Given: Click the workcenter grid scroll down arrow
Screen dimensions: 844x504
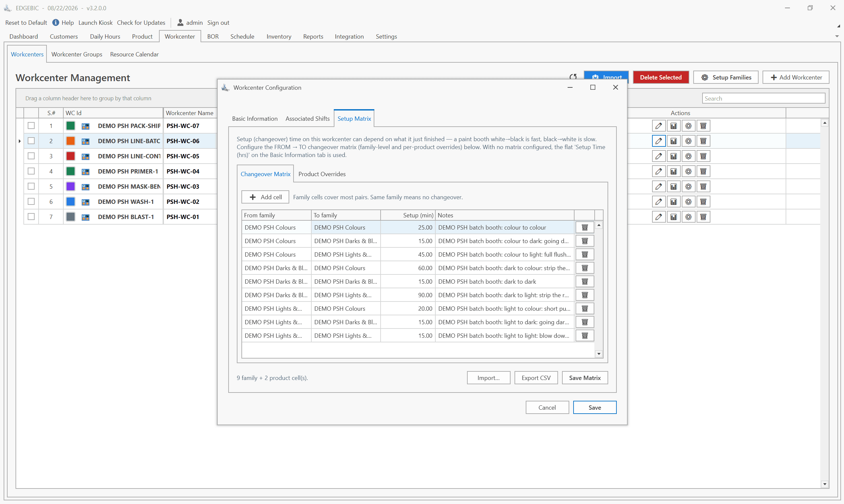Looking at the screenshot, I should pyautogui.click(x=825, y=484).
